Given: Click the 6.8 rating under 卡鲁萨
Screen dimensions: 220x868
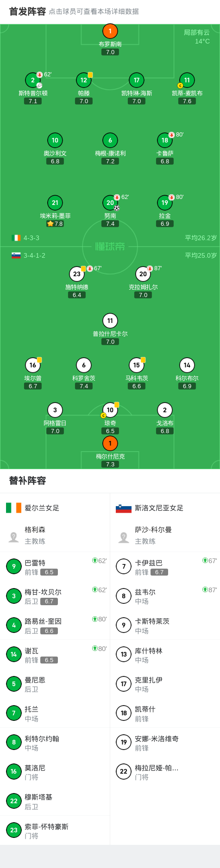Looking at the screenshot, I should coord(165,161).
